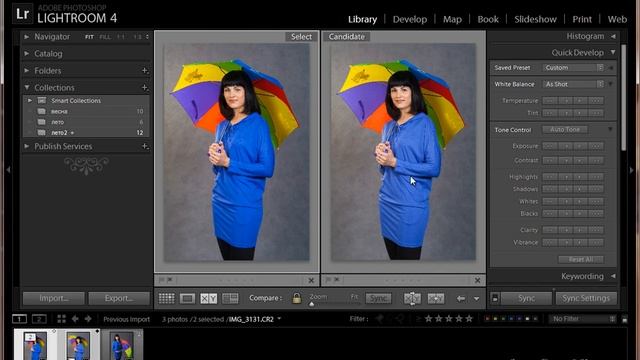Expand the Publish Services panel
The height and width of the screenshot is (360, 640).
27,146
